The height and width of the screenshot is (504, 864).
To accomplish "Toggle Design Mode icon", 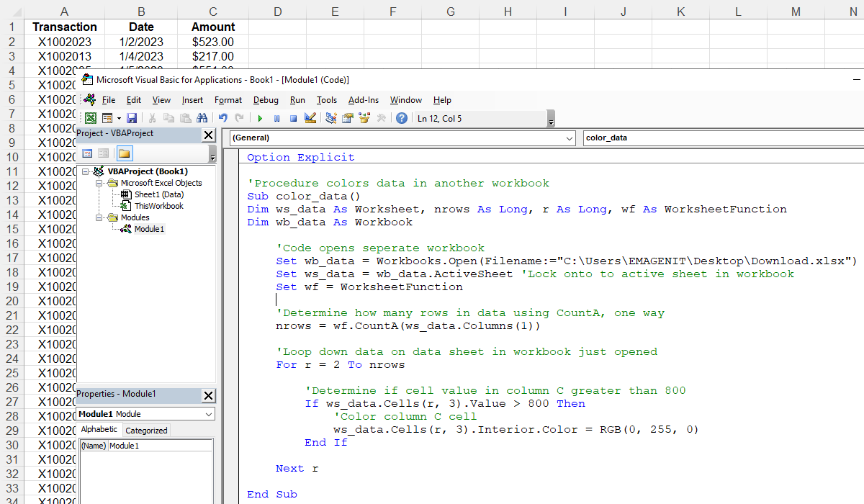I will [310, 118].
